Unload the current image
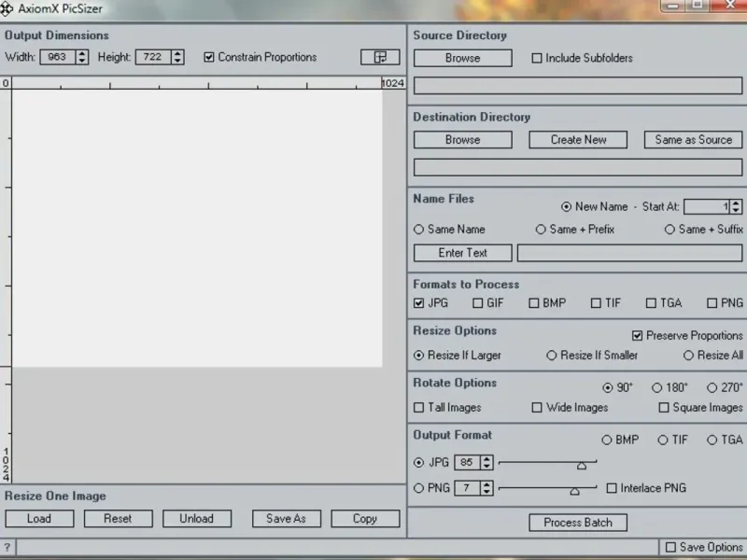747x560 pixels. coord(197,519)
